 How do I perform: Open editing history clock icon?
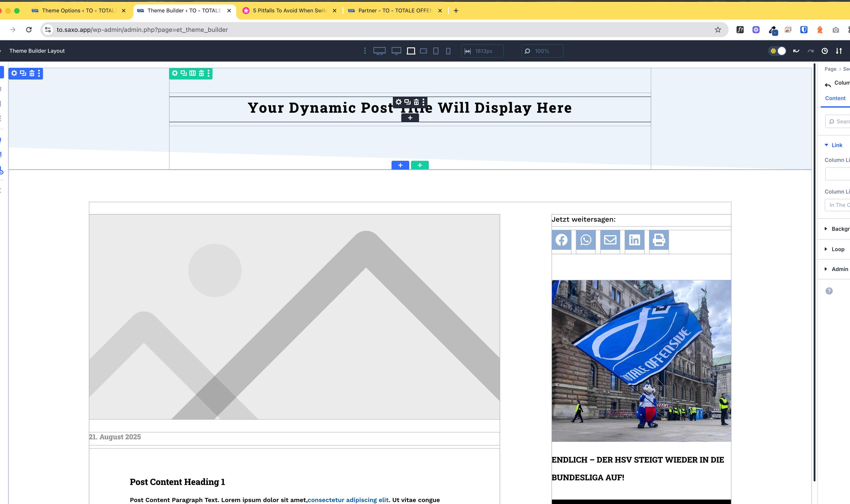(825, 51)
